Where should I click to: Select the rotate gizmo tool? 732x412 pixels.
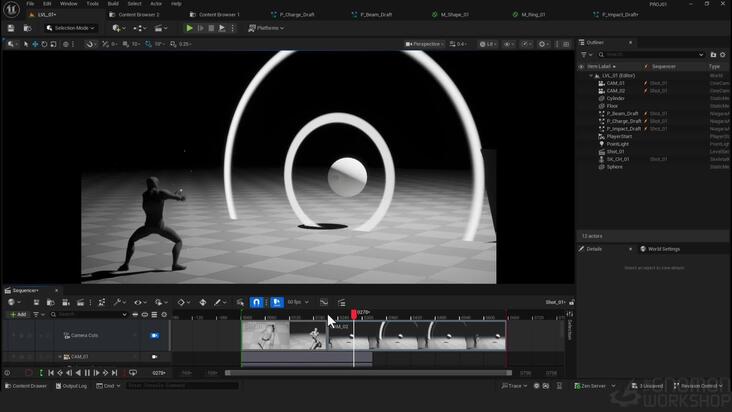(x=44, y=44)
